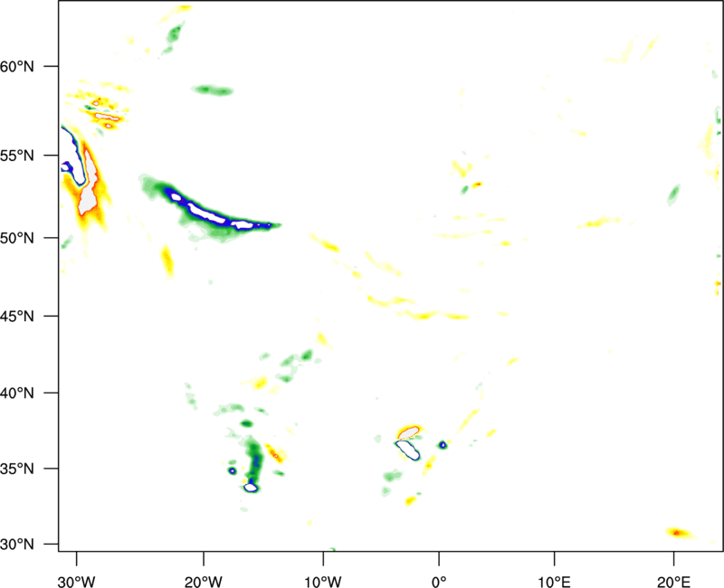Click the 30°N latitude label
This screenshot has height=588, width=724.
pyautogui.click(x=17, y=545)
